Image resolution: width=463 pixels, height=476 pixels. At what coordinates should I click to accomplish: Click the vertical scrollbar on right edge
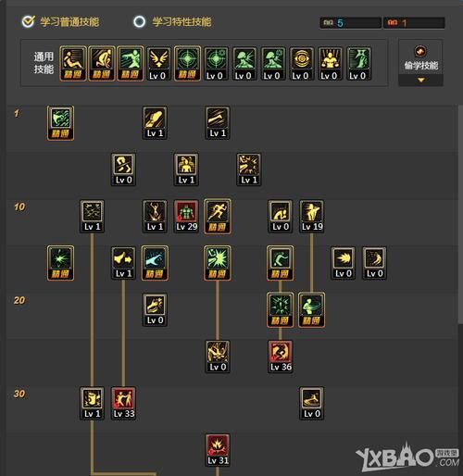tap(460, 215)
